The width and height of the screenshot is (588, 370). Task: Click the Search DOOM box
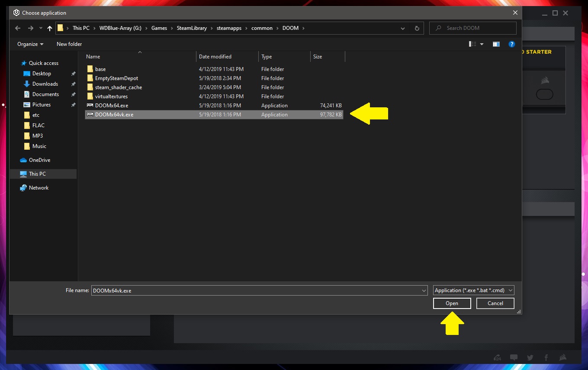point(472,28)
